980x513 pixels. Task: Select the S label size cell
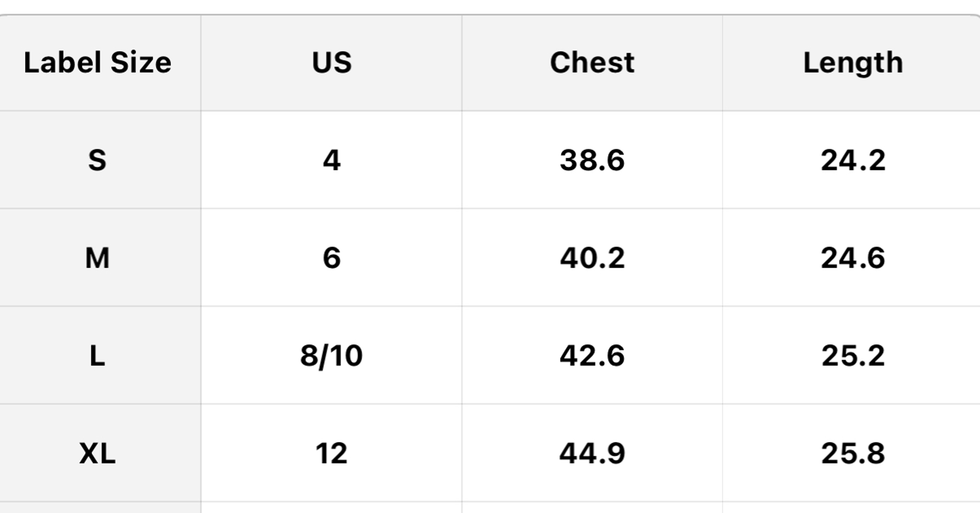[98, 160]
